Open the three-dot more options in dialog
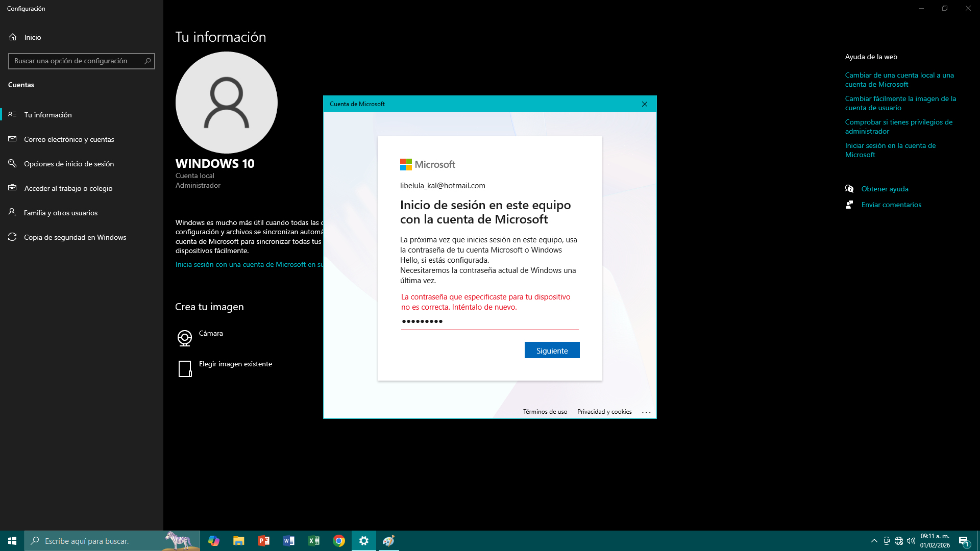The width and height of the screenshot is (980, 551). click(x=646, y=412)
